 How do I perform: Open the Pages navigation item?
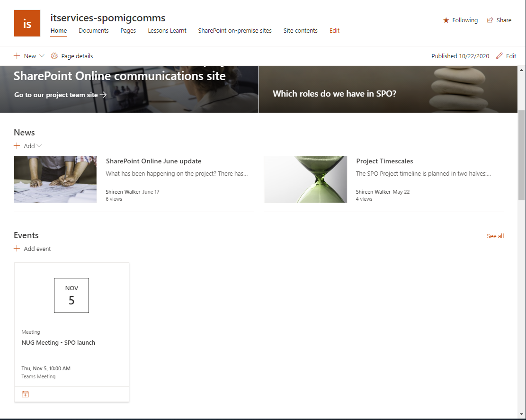point(128,30)
